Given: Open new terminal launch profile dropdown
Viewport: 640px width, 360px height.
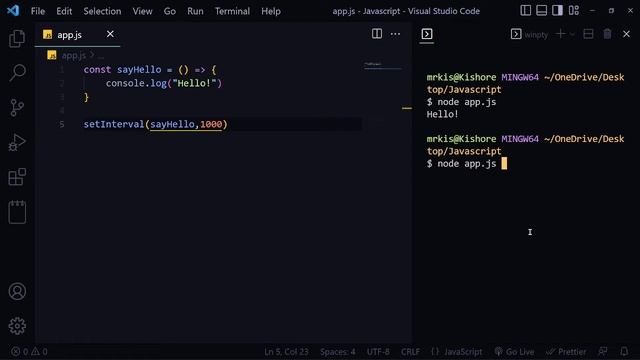Looking at the screenshot, I should (x=572, y=34).
